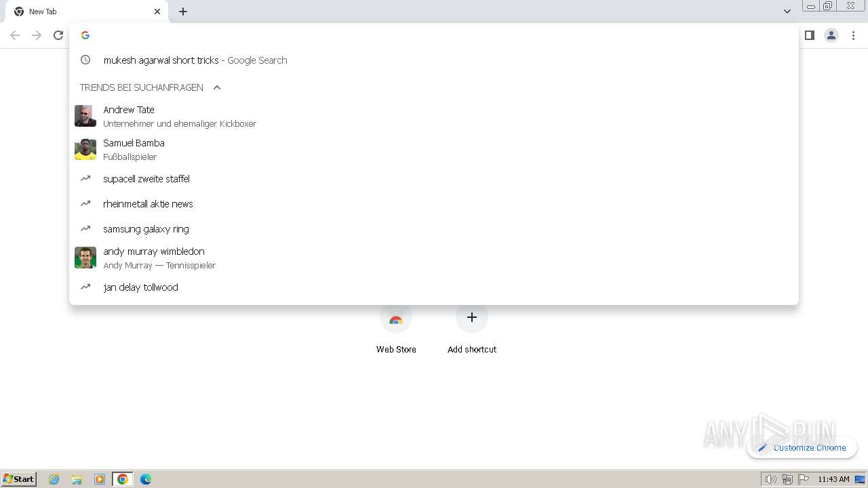Click the volume speaker tray icon
Viewport: 868px width, 488px height.
pyautogui.click(x=770, y=479)
